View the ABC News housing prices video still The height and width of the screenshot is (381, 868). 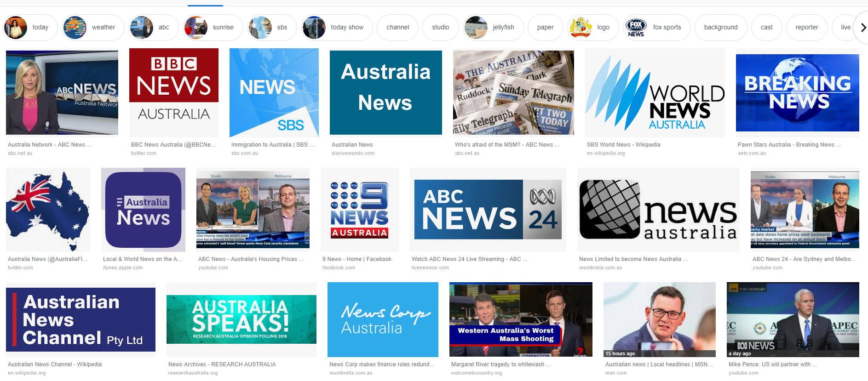(253, 210)
